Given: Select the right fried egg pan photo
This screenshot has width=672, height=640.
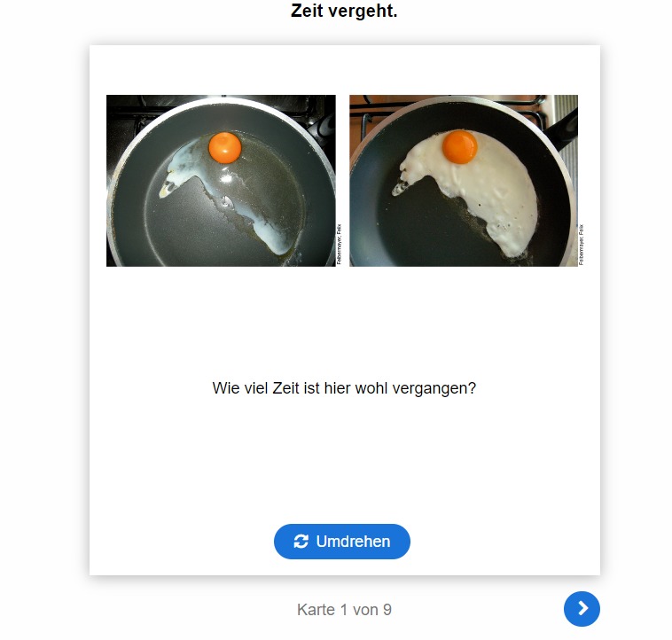Looking at the screenshot, I should click(464, 180).
